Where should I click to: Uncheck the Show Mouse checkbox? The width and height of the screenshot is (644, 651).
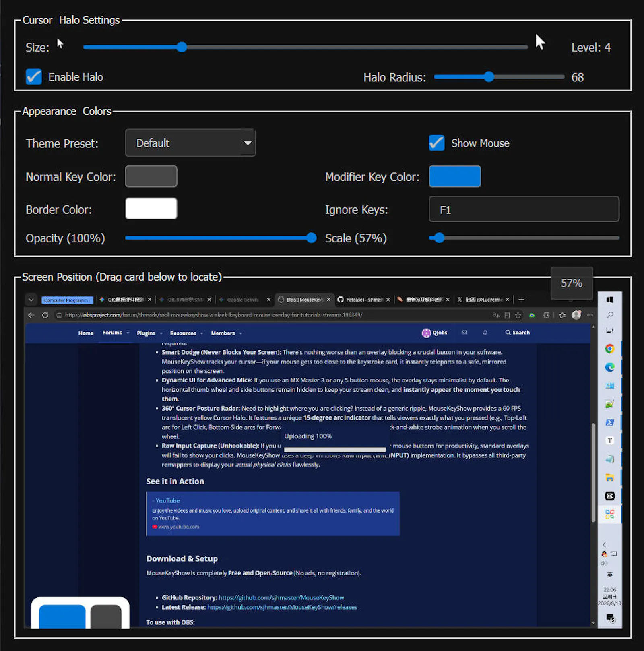(x=436, y=143)
